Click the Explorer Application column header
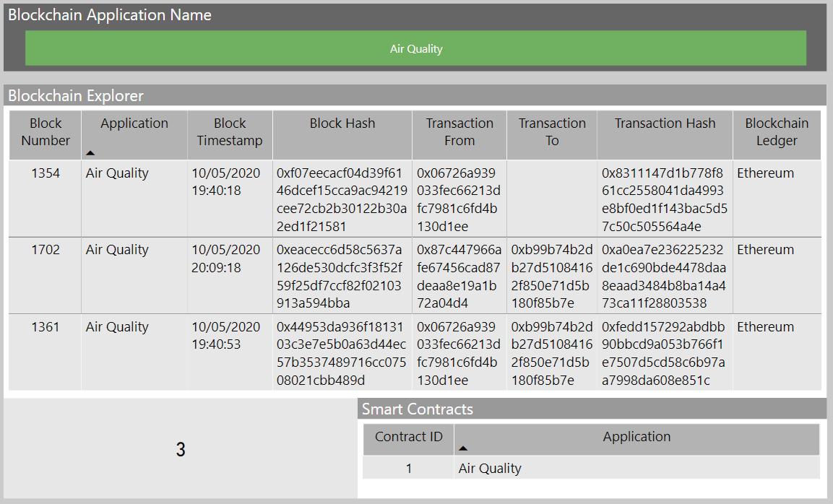Image resolution: width=833 pixels, height=504 pixels. pyautogui.click(x=134, y=135)
